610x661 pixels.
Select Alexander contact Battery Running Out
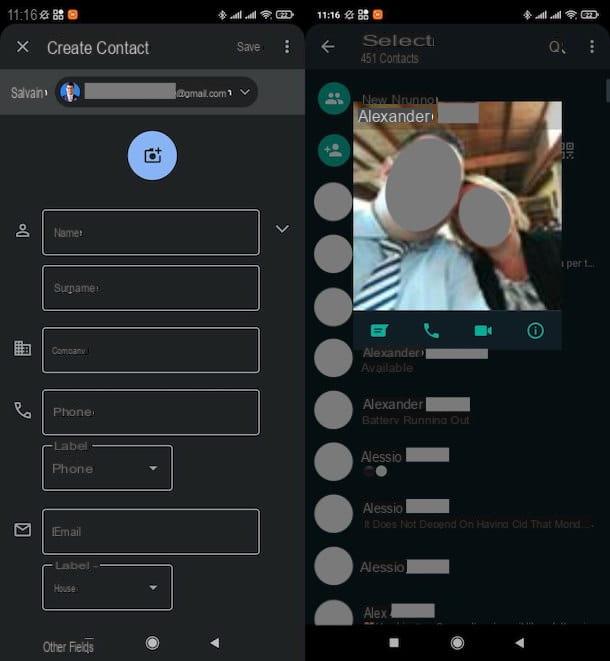pos(457,411)
